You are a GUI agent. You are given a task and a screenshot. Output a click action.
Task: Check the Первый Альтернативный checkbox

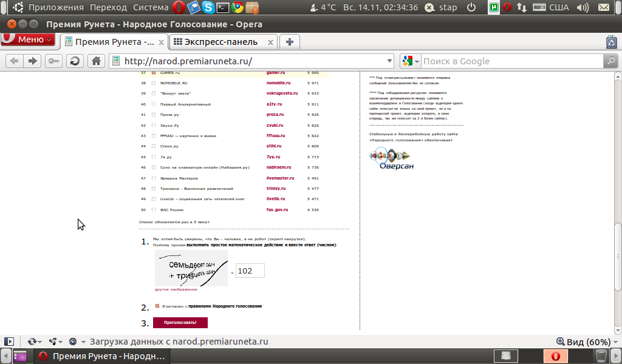[x=154, y=104]
